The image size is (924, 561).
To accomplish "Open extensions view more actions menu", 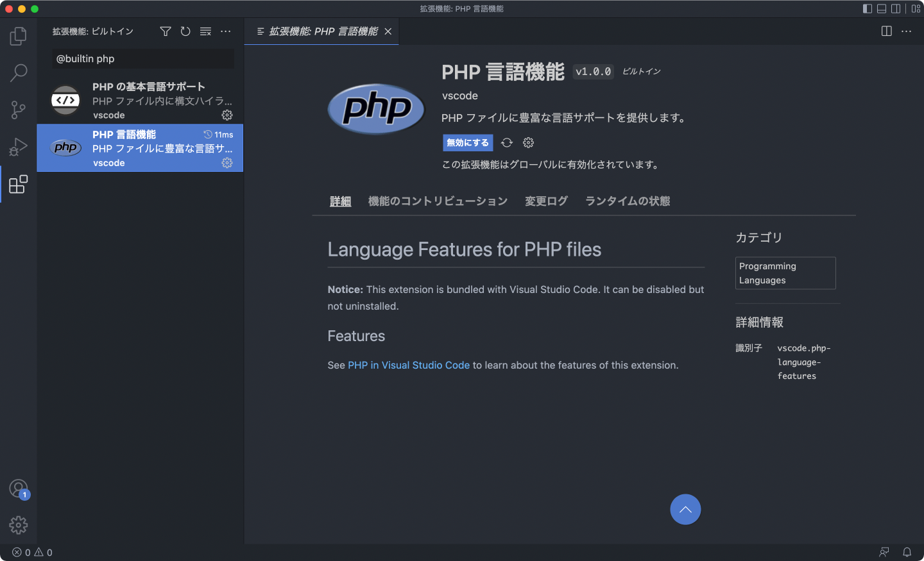I will (x=226, y=31).
